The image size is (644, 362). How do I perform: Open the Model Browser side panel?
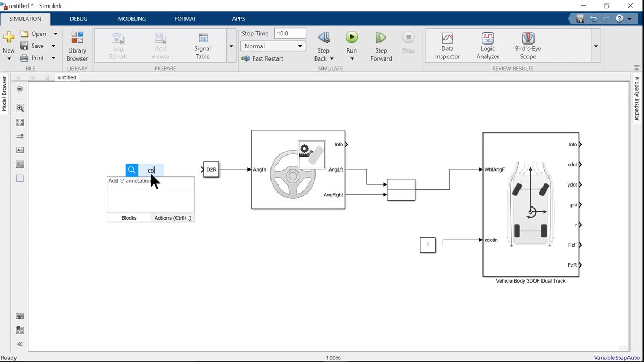click(4, 94)
